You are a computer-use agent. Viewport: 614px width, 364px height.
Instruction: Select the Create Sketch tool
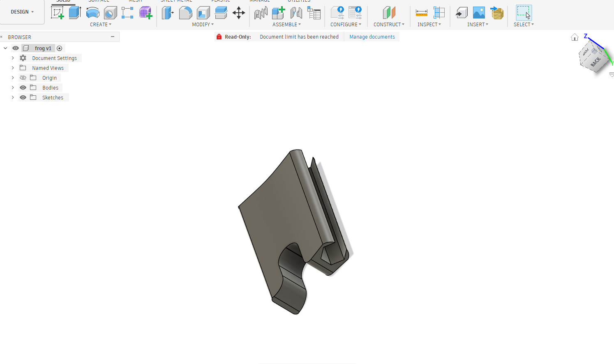click(58, 13)
